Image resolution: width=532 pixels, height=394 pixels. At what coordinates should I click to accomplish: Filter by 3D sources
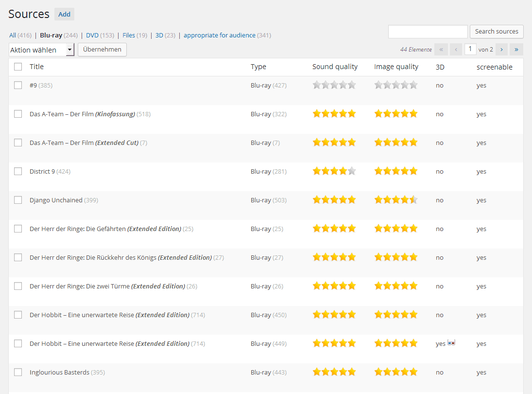pyautogui.click(x=159, y=36)
